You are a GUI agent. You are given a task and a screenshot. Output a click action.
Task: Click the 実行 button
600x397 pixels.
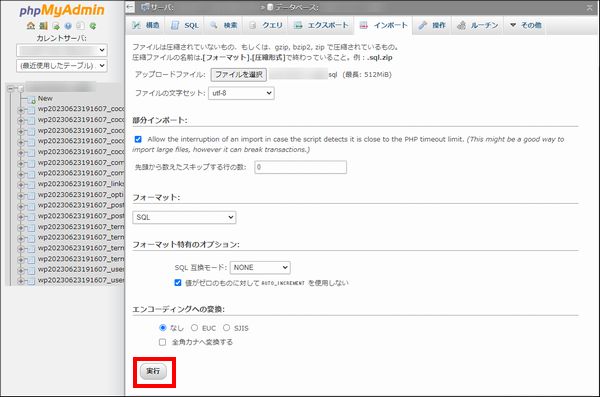(153, 371)
